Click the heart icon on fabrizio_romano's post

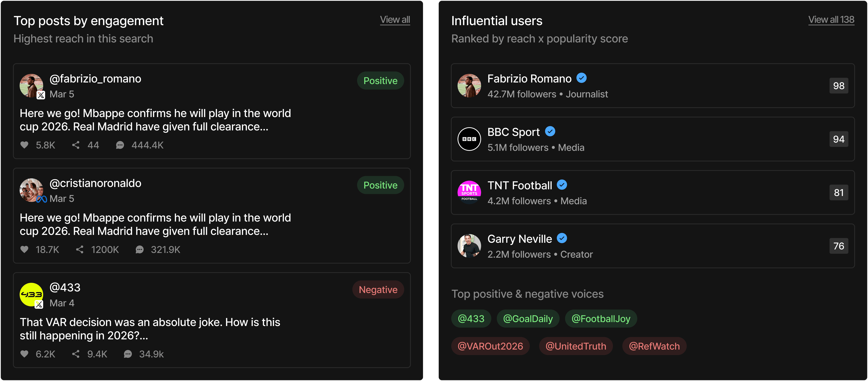click(x=24, y=145)
